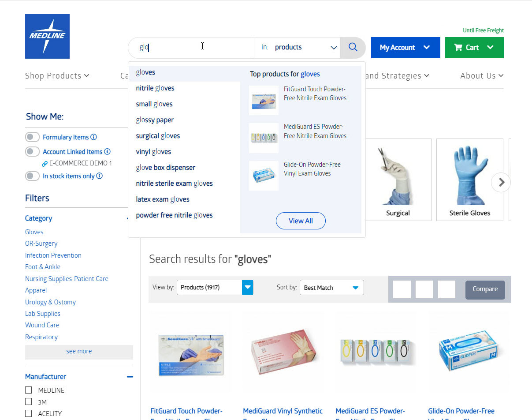532x420 pixels.
Task: Click the Compare button
Action: click(485, 289)
